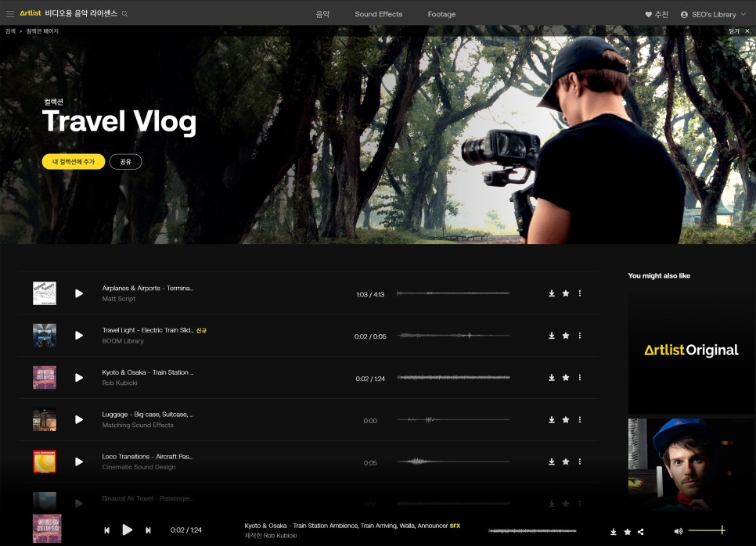
Task: Open the hamburger menu icon
Action: click(10, 14)
